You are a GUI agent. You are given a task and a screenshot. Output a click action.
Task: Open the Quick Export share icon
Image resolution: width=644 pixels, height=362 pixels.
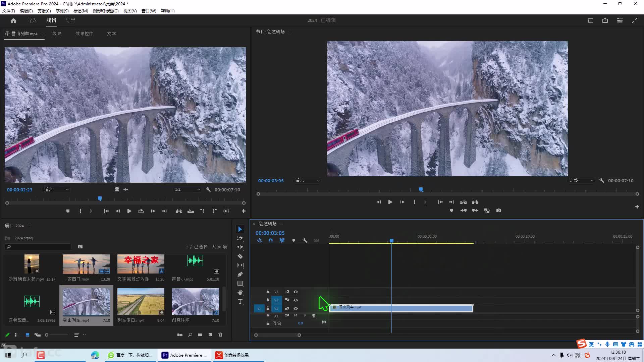tap(605, 20)
